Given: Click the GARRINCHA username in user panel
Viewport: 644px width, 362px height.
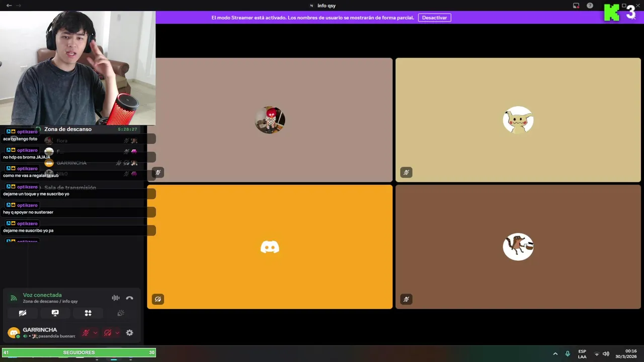Looking at the screenshot, I should 40,330.
